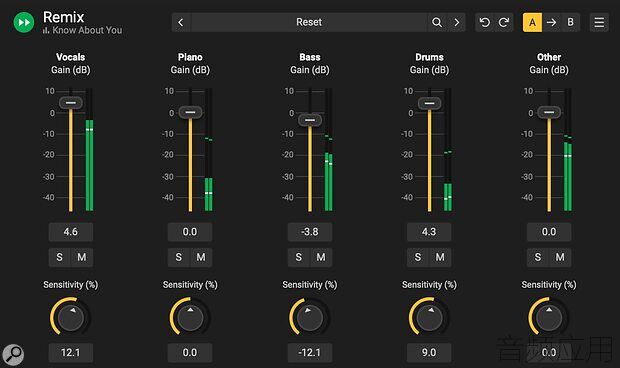
Task: Mute the Drums channel
Action: pos(440,257)
